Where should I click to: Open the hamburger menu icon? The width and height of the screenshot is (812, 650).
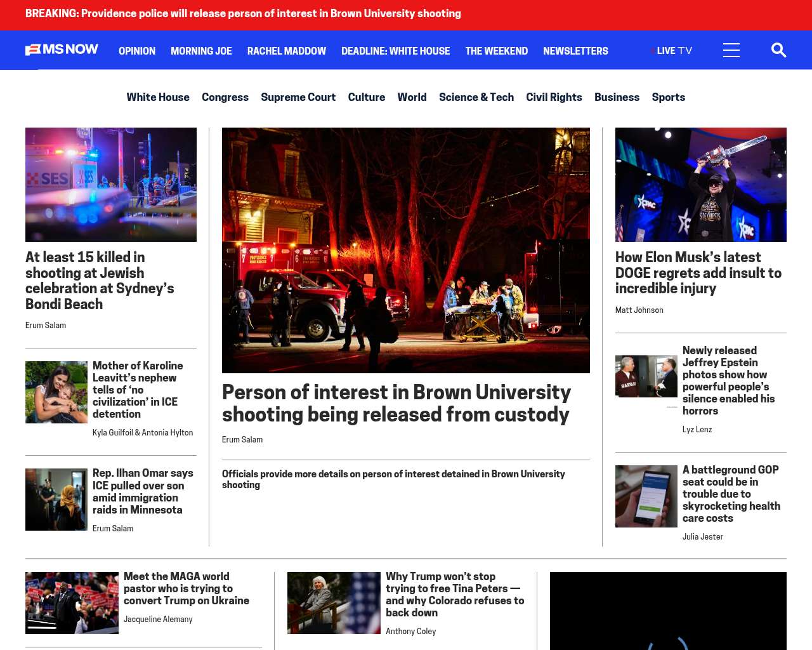pos(731,50)
